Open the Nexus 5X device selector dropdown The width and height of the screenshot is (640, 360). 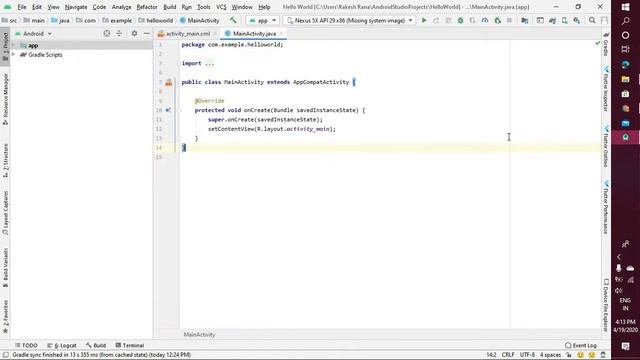click(349, 20)
